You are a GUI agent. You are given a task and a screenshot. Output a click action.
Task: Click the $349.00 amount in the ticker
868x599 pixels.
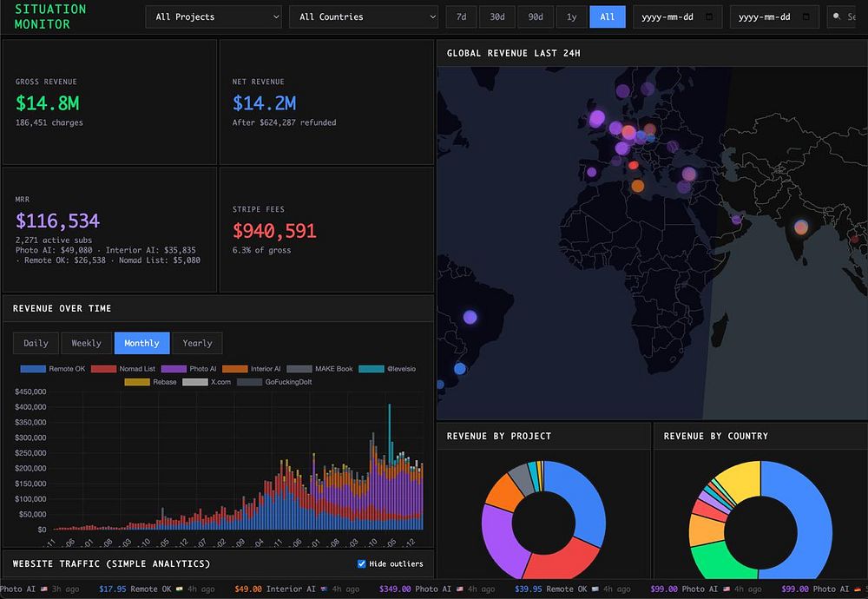395,589
